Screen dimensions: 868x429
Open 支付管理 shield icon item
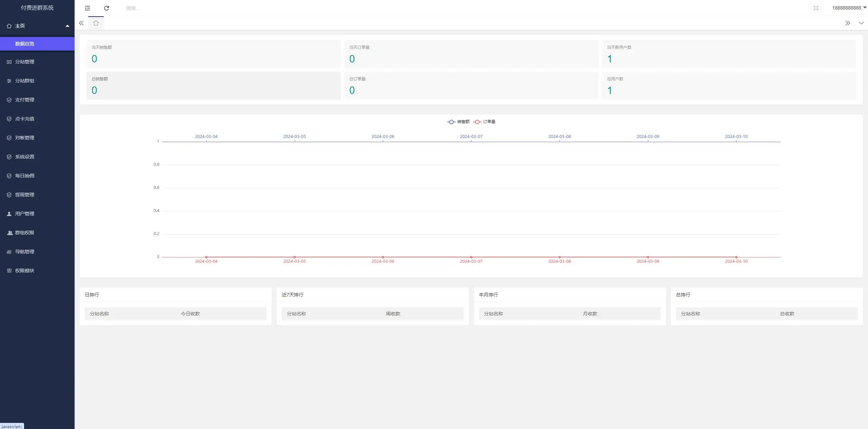(25, 100)
